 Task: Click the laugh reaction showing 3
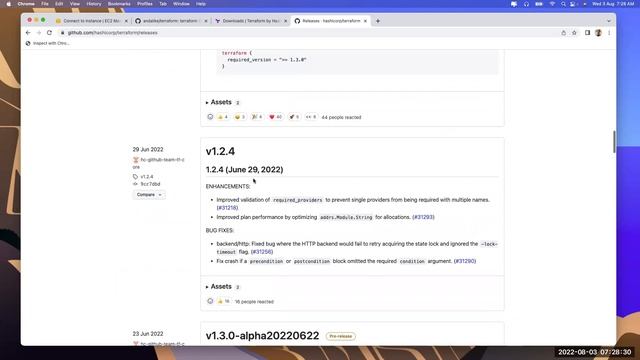pyautogui.click(x=240, y=117)
